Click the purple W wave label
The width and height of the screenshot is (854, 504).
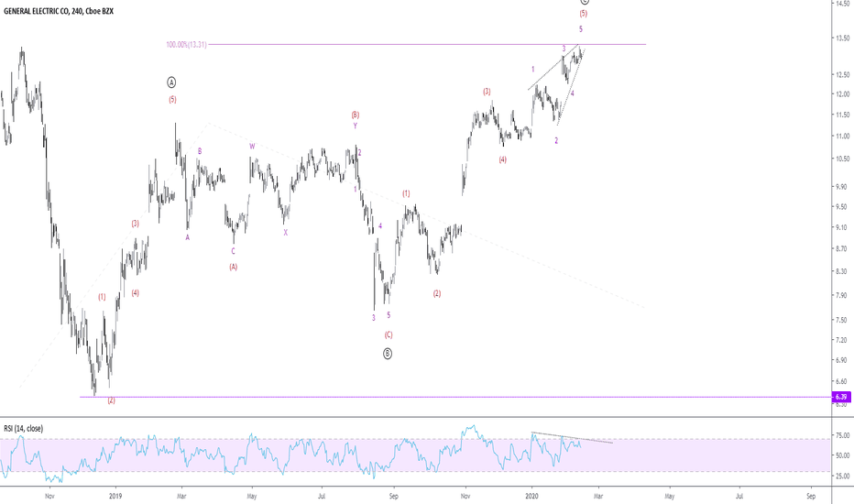tap(252, 146)
